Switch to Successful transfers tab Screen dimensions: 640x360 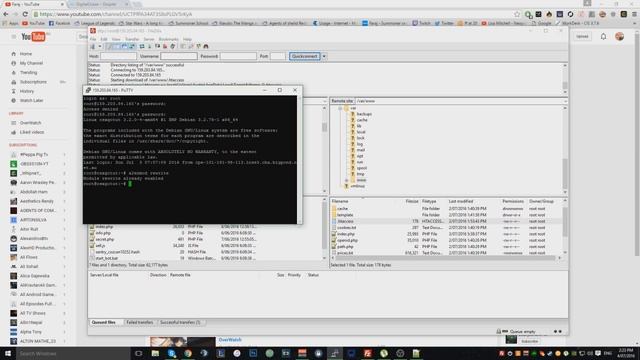pos(180,322)
